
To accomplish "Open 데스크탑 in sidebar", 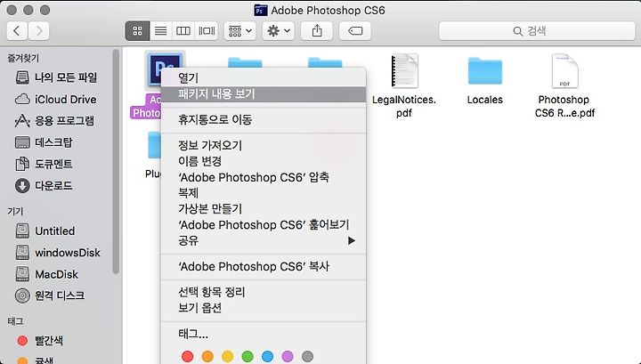I will (x=44, y=142).
